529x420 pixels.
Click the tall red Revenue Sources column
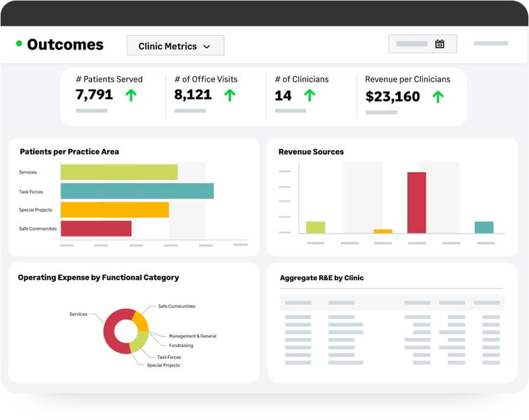[416, 203]
